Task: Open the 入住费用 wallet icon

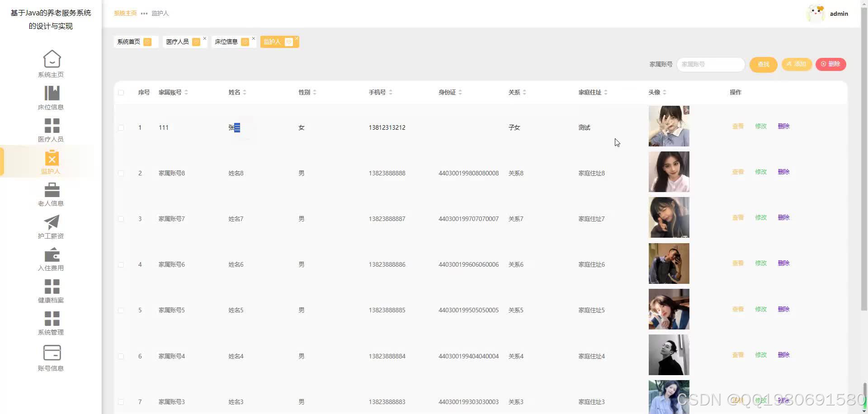Action: [x=52, y=254]
